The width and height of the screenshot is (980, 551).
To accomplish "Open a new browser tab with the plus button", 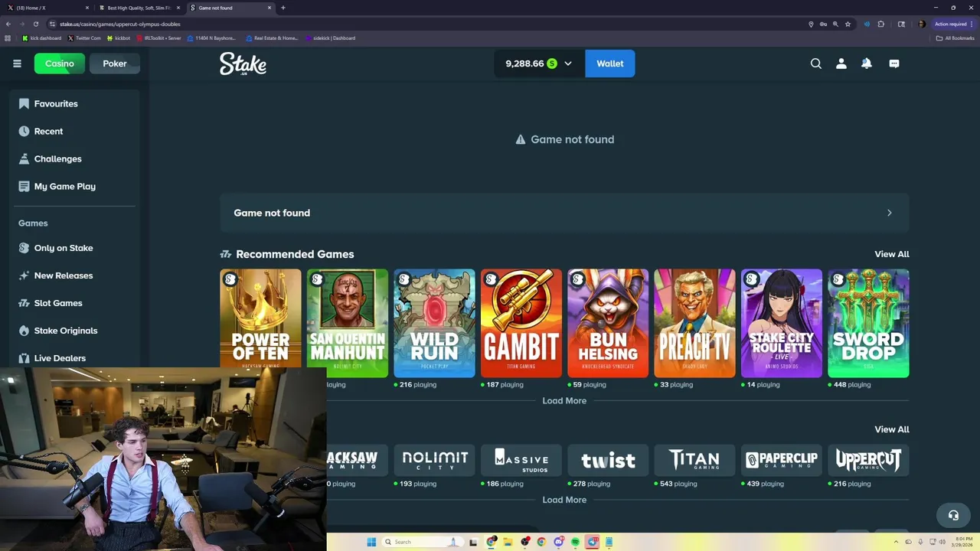I will 283,8.
